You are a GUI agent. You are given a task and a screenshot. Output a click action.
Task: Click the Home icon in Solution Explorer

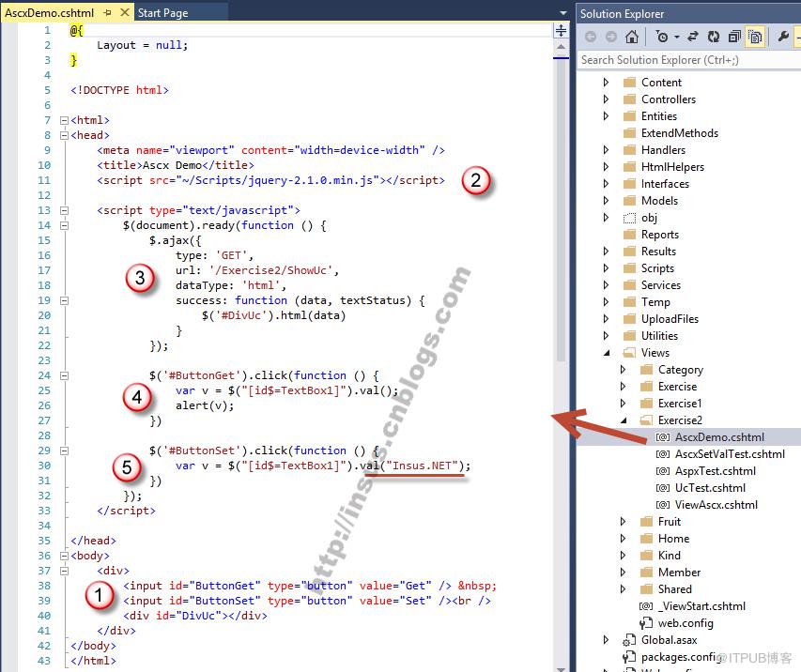(x=632, y=37)
